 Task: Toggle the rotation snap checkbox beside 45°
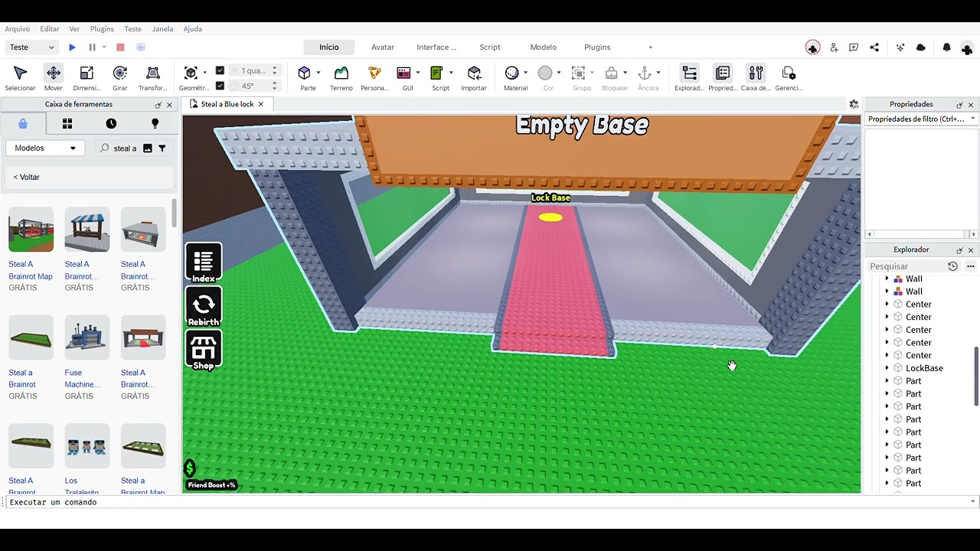[220, 86]
